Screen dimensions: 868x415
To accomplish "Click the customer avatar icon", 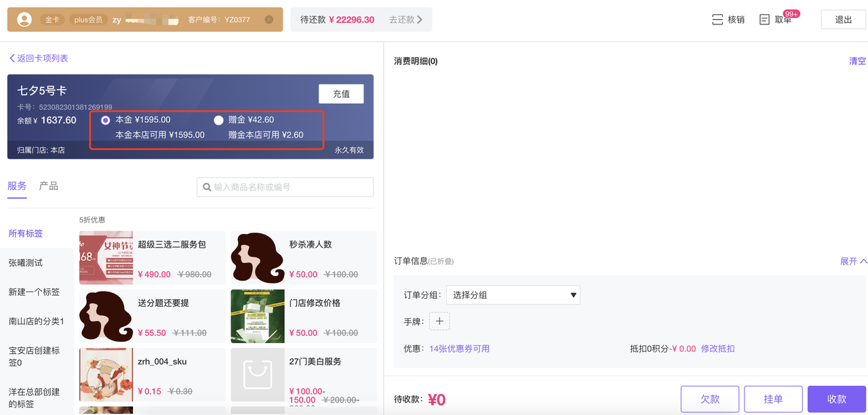I will tap(24, 20).
